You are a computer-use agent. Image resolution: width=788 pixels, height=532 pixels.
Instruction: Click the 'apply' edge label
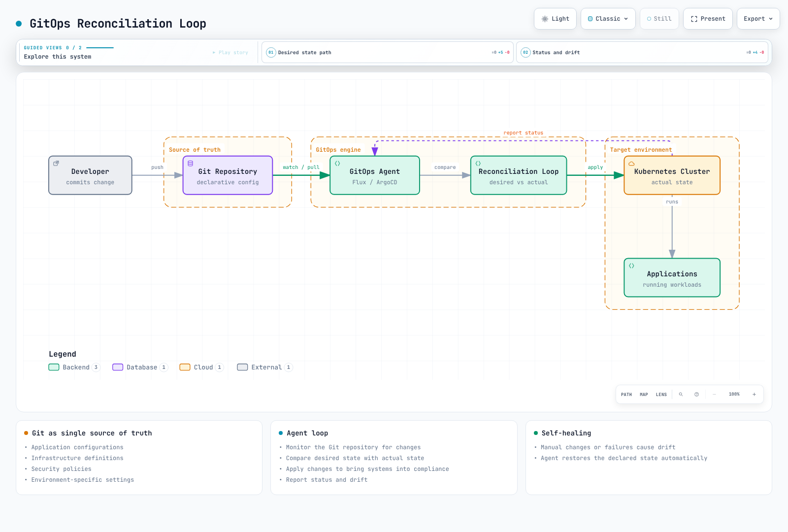595,167
